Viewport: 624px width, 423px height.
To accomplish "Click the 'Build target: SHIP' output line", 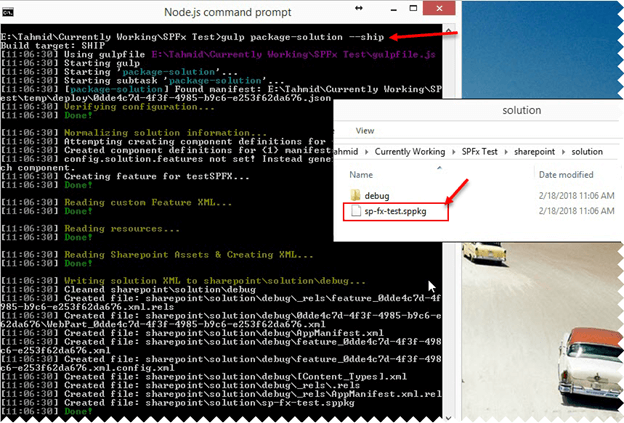I will tap(53, 46).
